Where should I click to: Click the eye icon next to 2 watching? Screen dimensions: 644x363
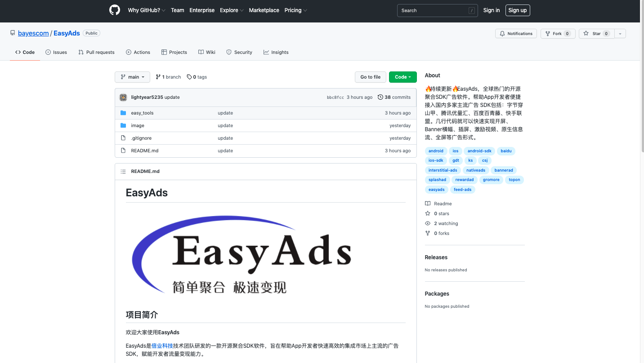[427, 223]
